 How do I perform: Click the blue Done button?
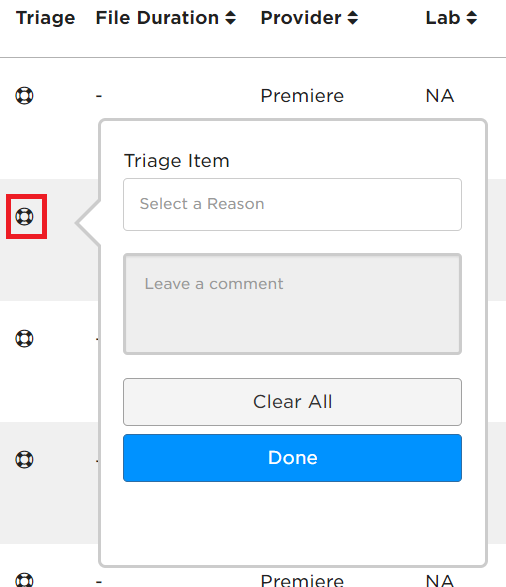coord(292,458)
